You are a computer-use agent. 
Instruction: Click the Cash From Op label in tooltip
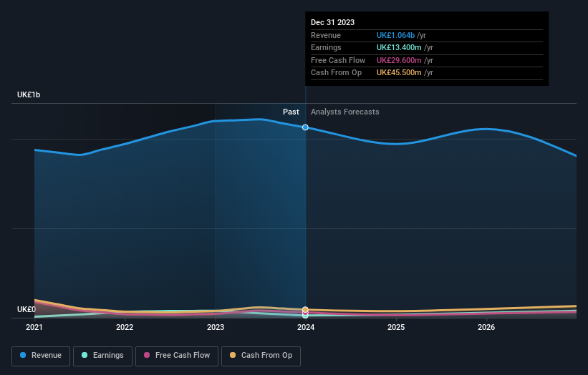click(x=337, y=73)
